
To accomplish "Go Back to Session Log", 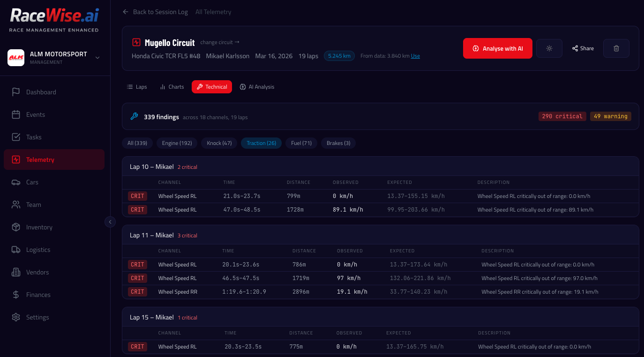I will tap(155, 12).
